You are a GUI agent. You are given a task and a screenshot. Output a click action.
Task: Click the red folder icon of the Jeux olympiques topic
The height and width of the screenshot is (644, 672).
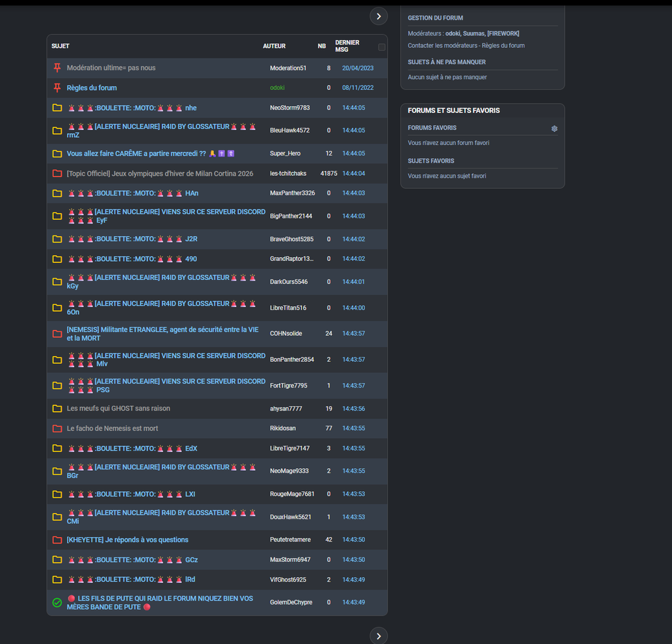point(57,174)
